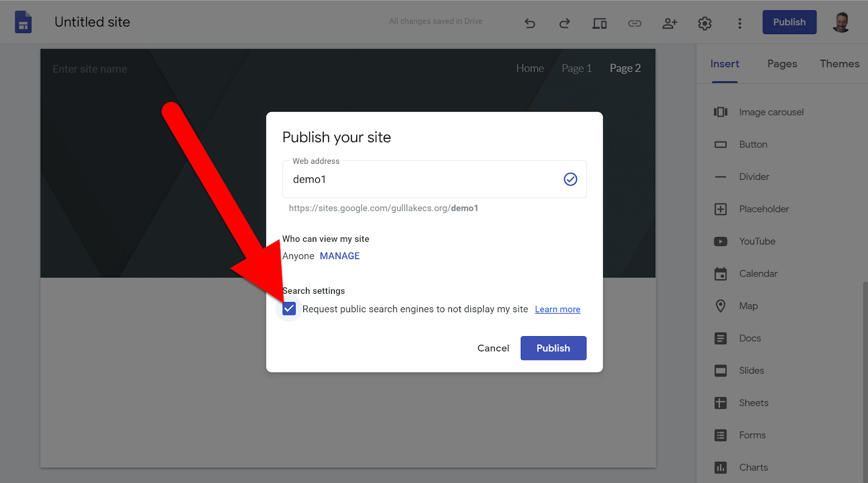868x483 pixels.
Task: Click the YouTube label
Action: coord(757,241)
